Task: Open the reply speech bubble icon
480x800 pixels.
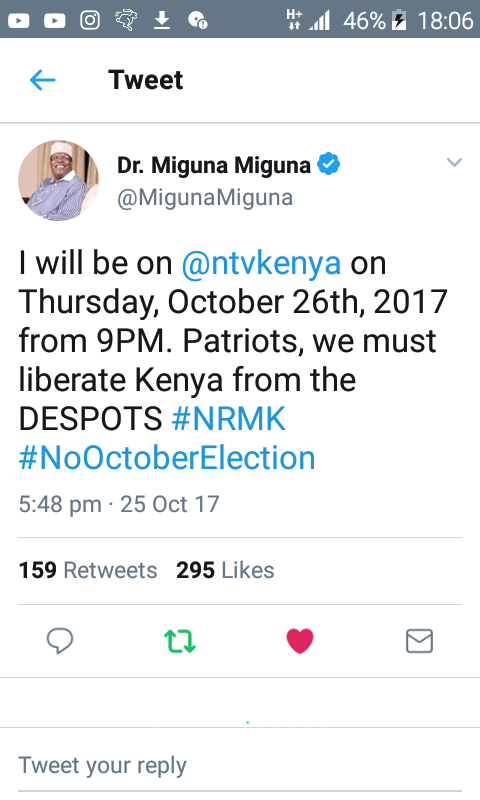Action: [60, 641]
